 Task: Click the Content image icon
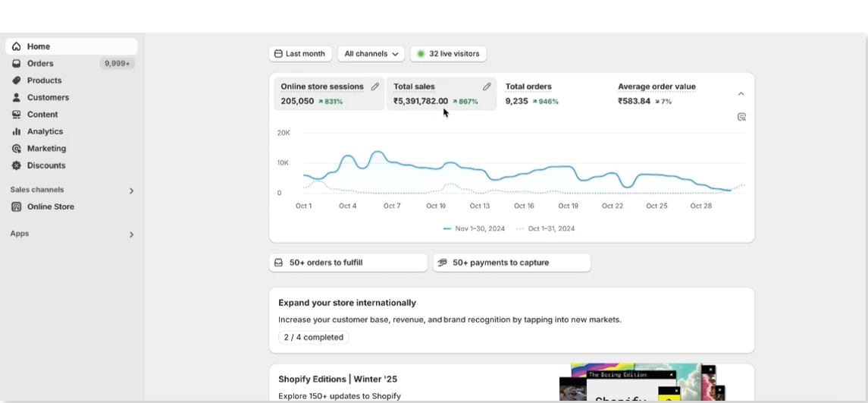click(x=17, y=115)
